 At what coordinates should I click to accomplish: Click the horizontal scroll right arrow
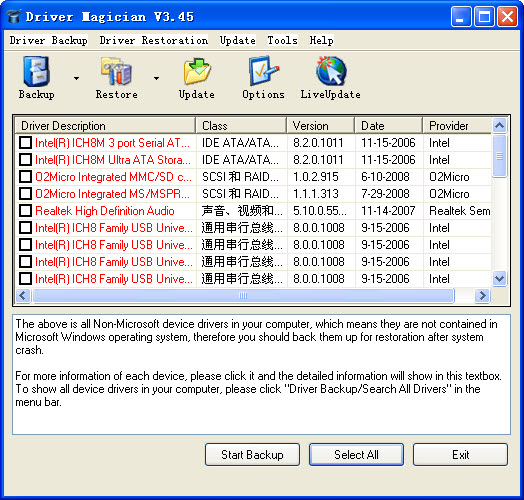click(x=482, y=295)
